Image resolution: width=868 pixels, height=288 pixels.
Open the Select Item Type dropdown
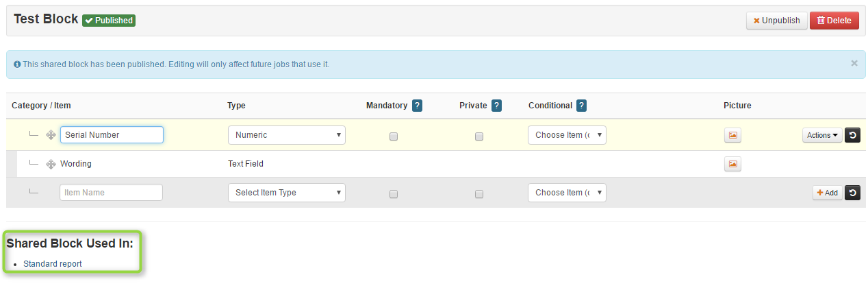(287, 193)
